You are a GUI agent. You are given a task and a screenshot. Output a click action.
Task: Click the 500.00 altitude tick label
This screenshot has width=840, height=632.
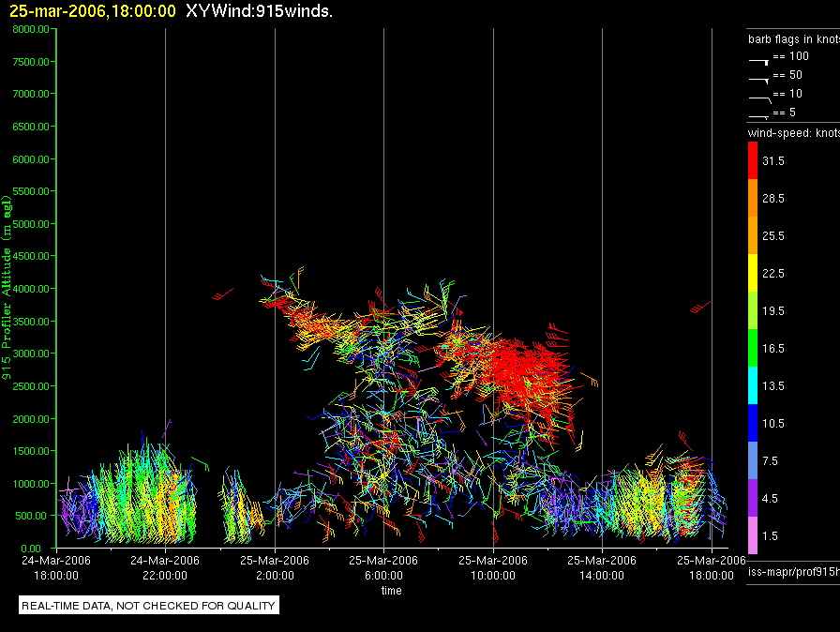(31, 516)
